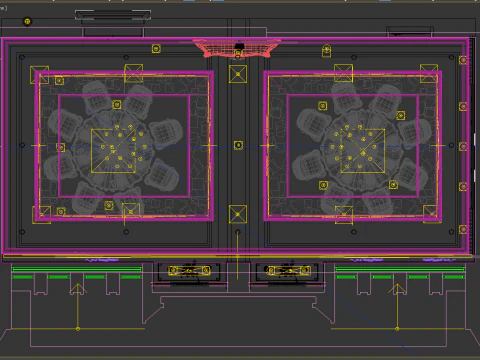Select the red wireframe object at top center
This screenshot has height=360, width=480.
click(x=237, y=49)
